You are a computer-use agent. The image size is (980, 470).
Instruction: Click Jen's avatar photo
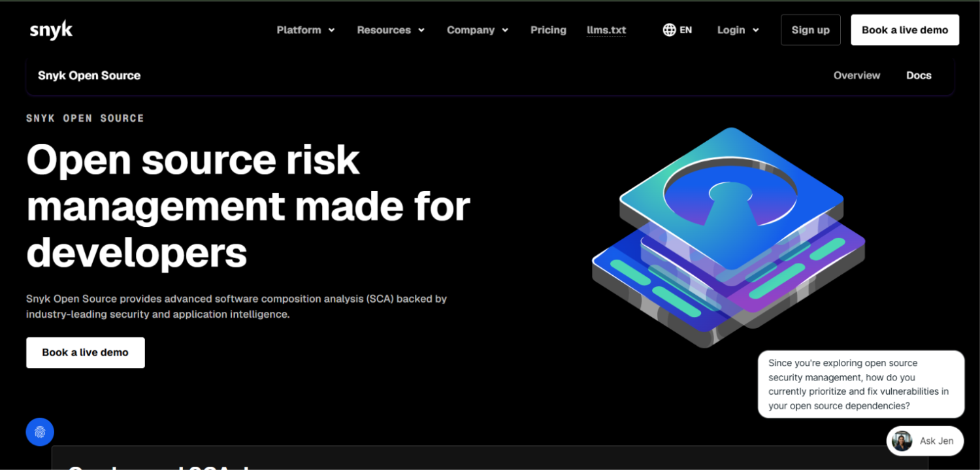(902, 441)
